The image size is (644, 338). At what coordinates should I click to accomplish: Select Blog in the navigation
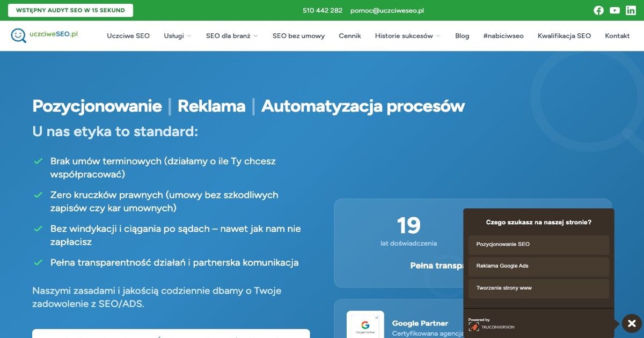tap(462, 35)
